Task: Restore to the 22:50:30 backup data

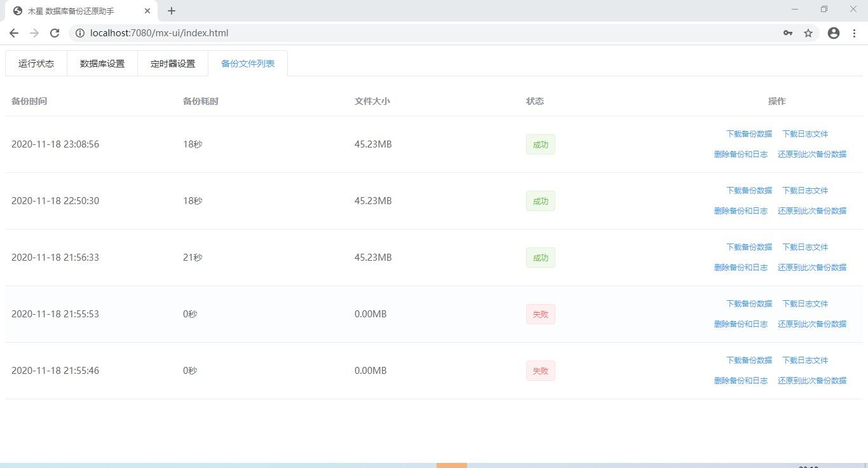Action: pos(812,211)
